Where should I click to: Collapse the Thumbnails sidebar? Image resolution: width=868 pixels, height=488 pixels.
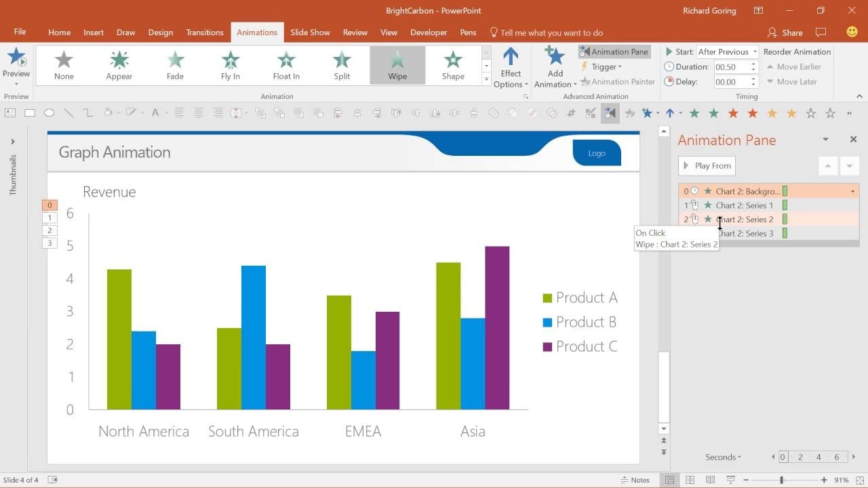coord(12,142)
